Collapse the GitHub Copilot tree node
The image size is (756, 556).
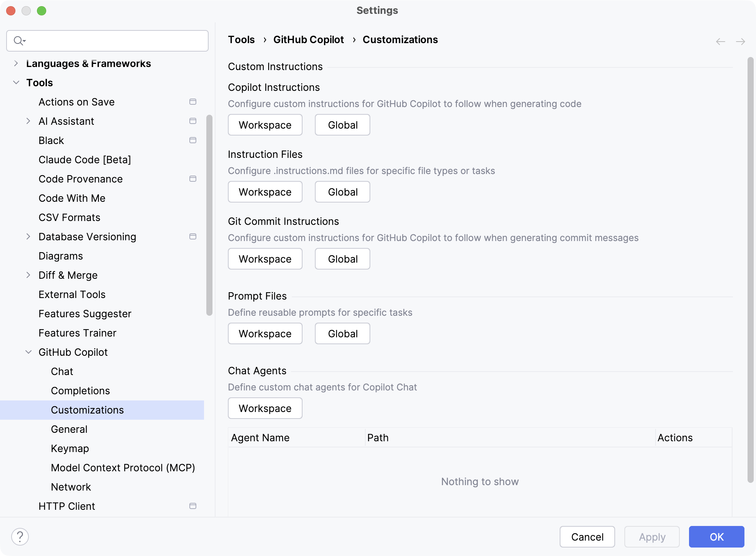28,352
